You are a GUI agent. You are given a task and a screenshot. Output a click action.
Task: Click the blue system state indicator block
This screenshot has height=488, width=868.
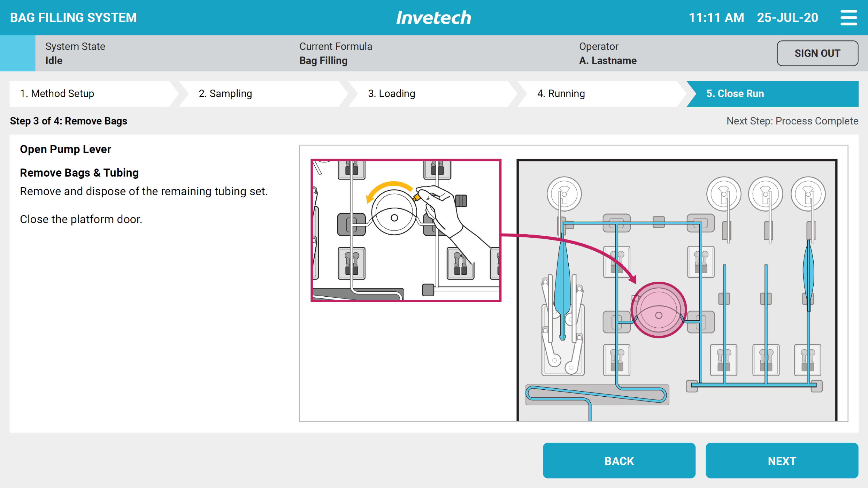point(17,53)
